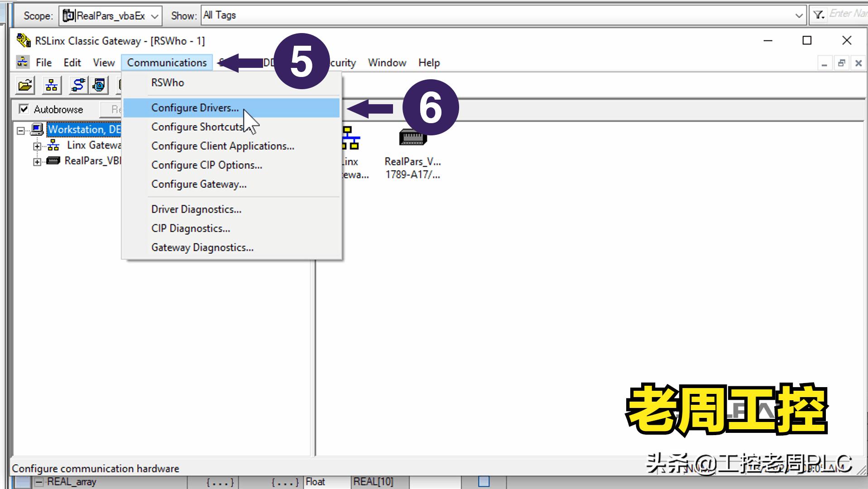The width and height of the screenshot is (868, 489).
Task: Select the Workstation tree item
Action: pos(84,129)
